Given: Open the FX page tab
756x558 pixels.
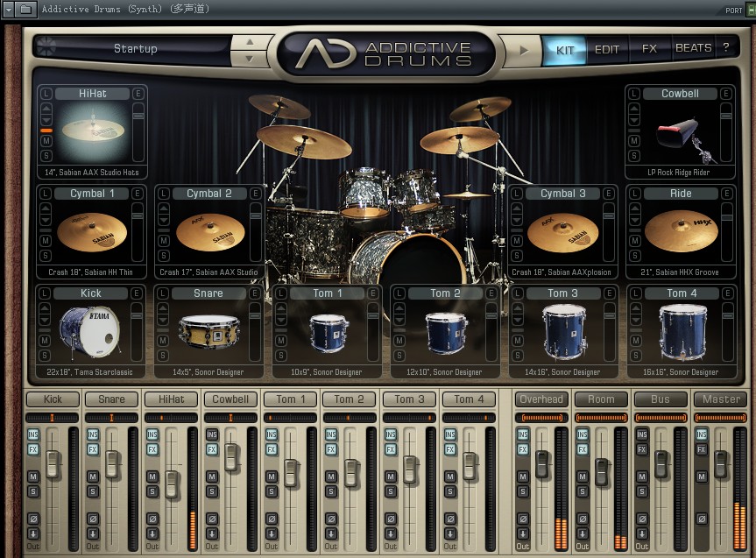Looking at the screenshot, I should click(x=649, y=49).
